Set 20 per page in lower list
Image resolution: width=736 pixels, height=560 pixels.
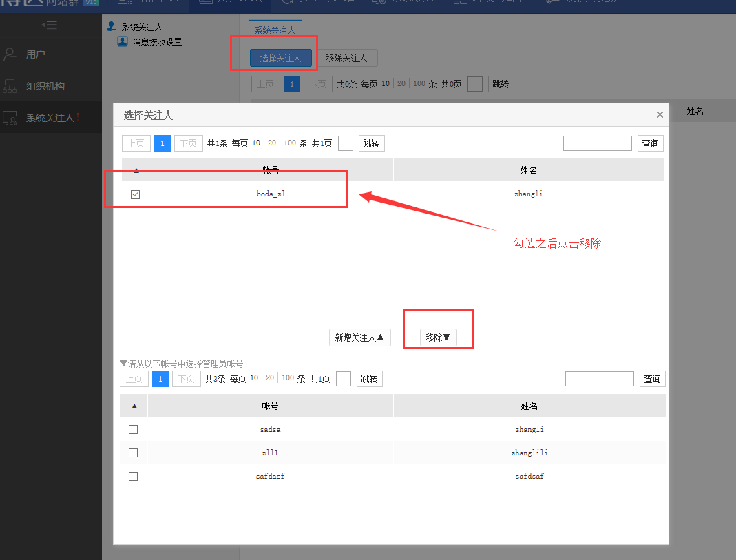tap(270, 378)
